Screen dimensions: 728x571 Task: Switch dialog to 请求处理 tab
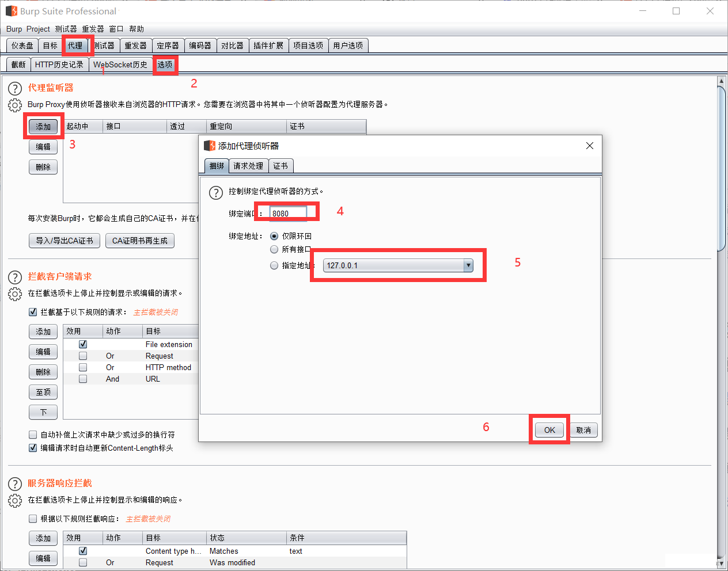[x=248, y=166]
